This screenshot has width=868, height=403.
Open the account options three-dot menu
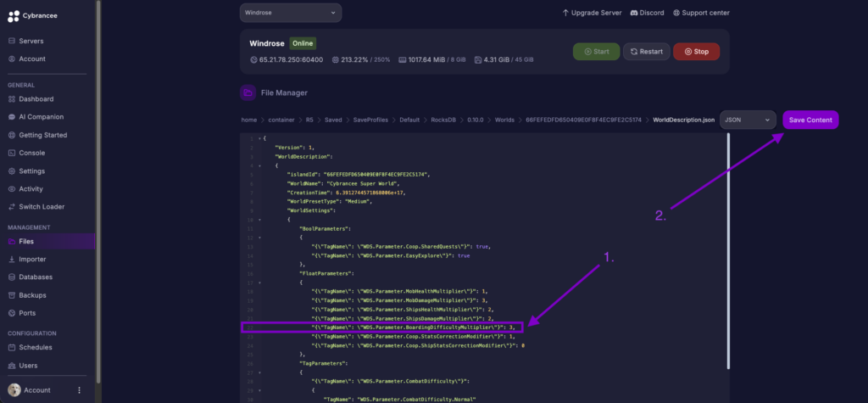tap(79, 390)
